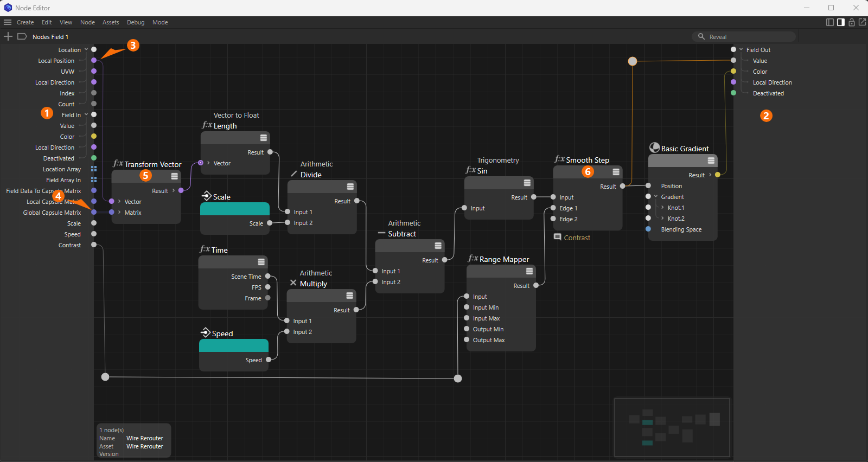868x462 pixels.
Task: Open the Length node menu icon
Action: point(264,138)
